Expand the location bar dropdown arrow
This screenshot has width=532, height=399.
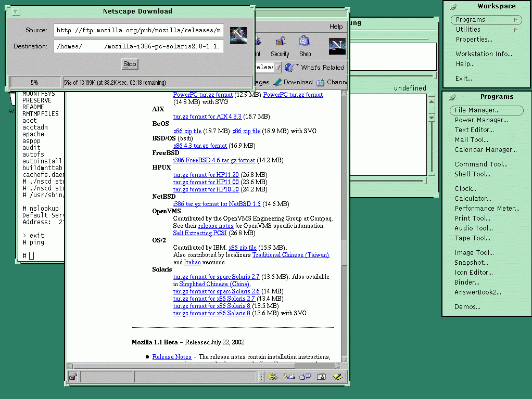(x=277, y=68)
